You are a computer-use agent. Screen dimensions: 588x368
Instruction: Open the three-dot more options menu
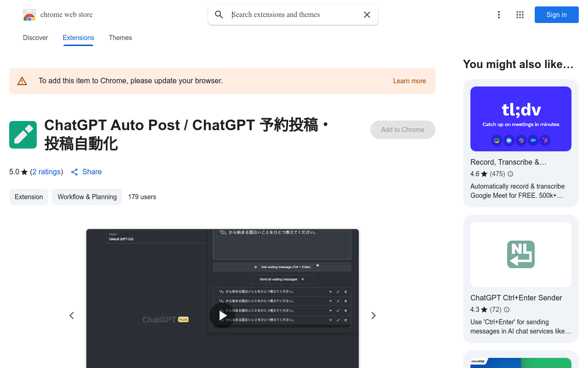click(498, 15)
